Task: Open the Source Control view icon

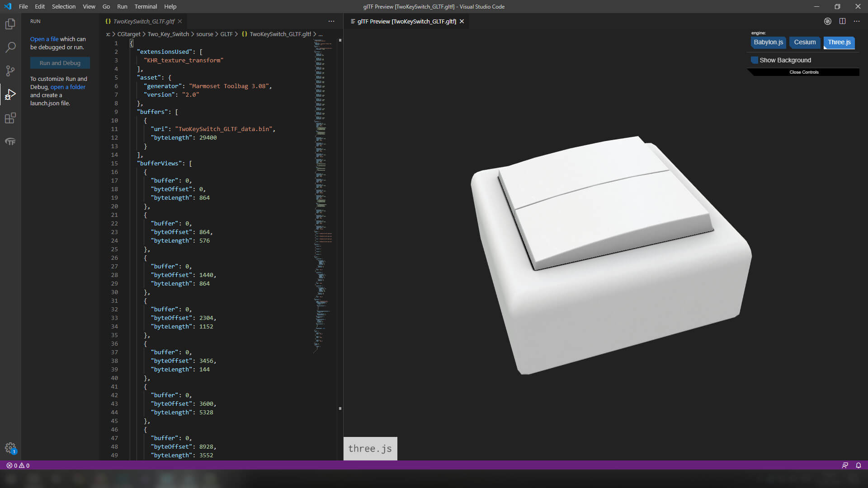Action: (x=10, y=71)
